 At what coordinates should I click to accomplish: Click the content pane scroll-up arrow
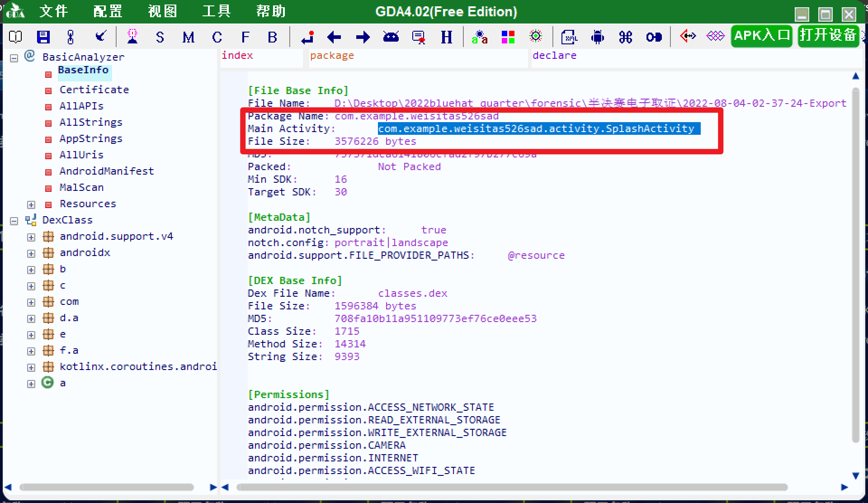(855, 76)
